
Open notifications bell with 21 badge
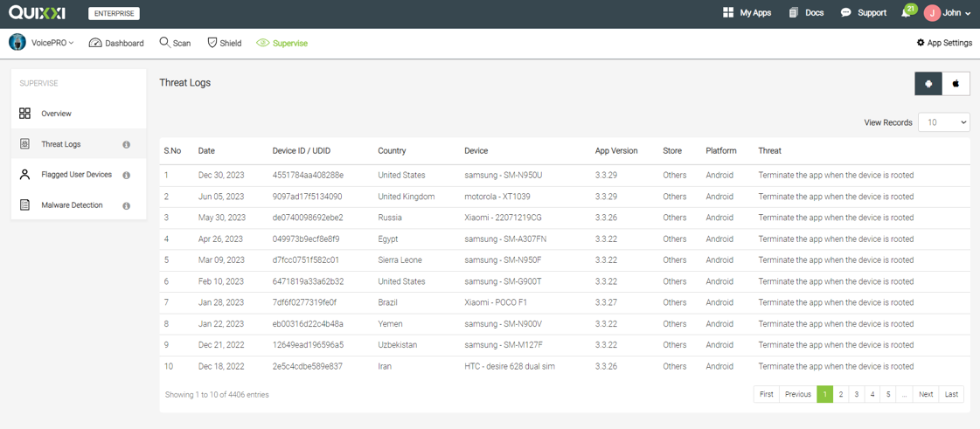[x=907, y=12]
